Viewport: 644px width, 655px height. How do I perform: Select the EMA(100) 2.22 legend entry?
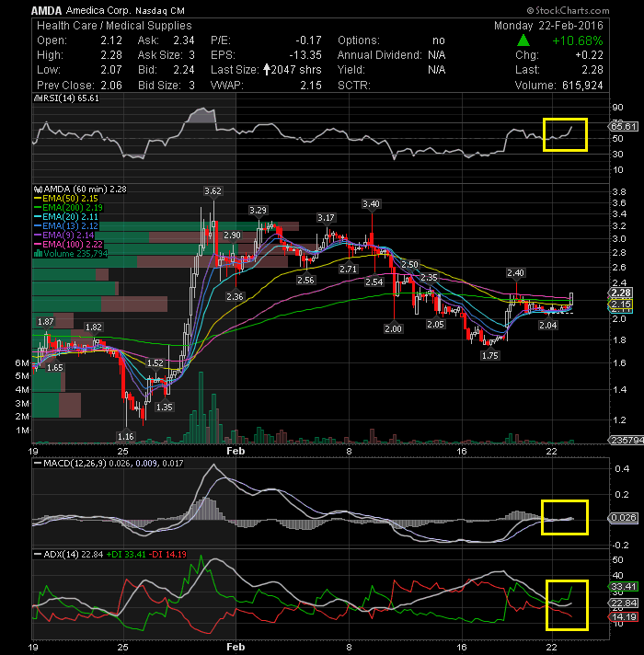(x=68, y=245)
